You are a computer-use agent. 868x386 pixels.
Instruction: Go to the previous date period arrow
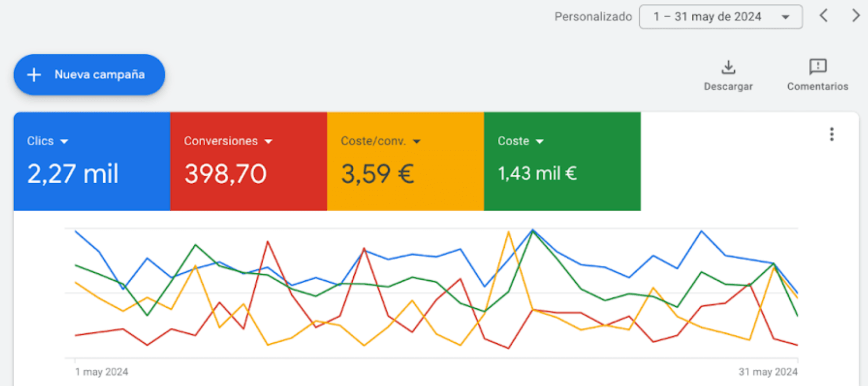pos(824,16)
